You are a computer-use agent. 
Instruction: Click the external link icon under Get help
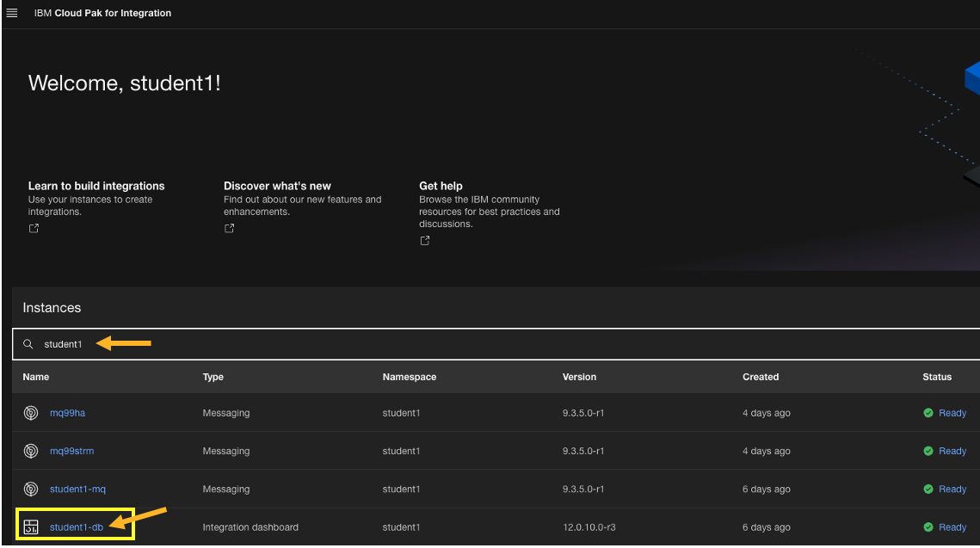click(x=425, y=241)
